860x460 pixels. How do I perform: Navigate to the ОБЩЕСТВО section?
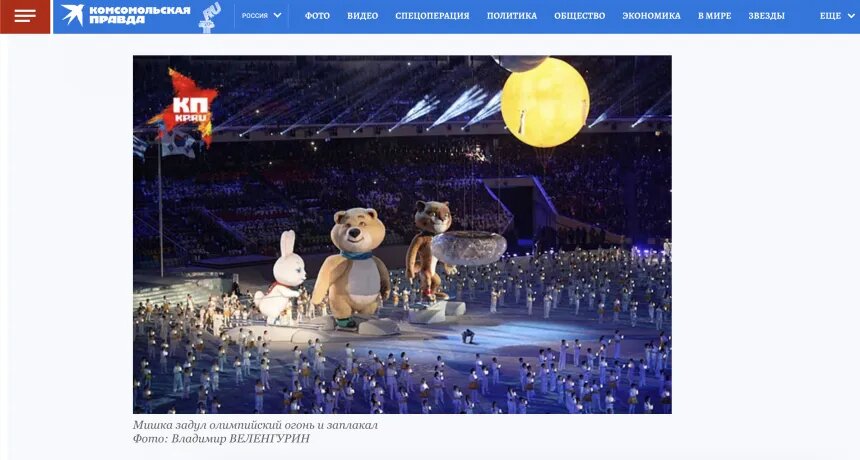point(580,16)
